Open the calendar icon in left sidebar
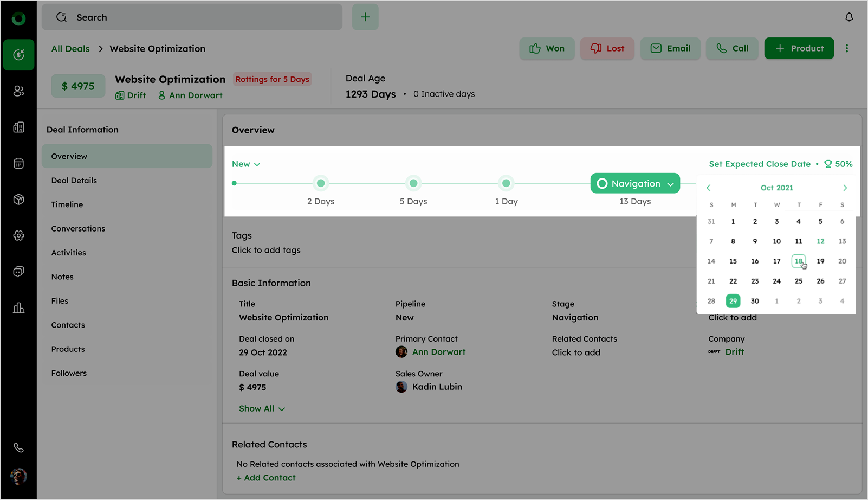 click(x=18, y=163)
